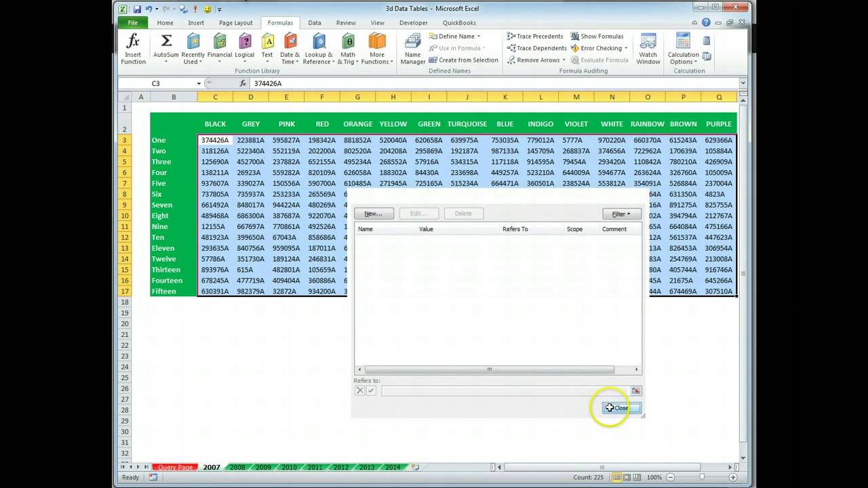Viewport: 868px width, 488px height.
Task: Click the formula bar showing 374426A
Action: coord(494,83)
